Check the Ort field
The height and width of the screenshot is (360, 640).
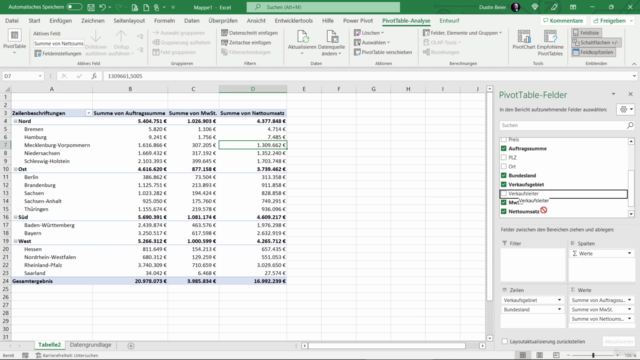coord(504,167)
